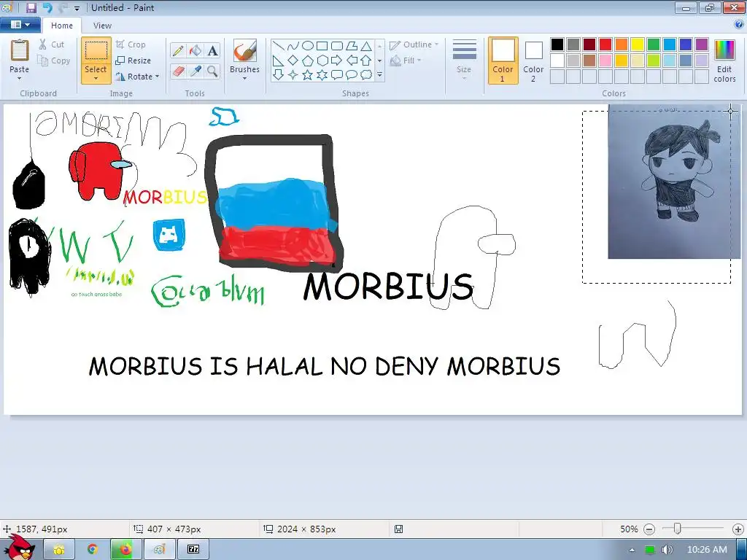Switch to the View tab
Viewport: 747px width, 560px height.
tap(102, 26)
